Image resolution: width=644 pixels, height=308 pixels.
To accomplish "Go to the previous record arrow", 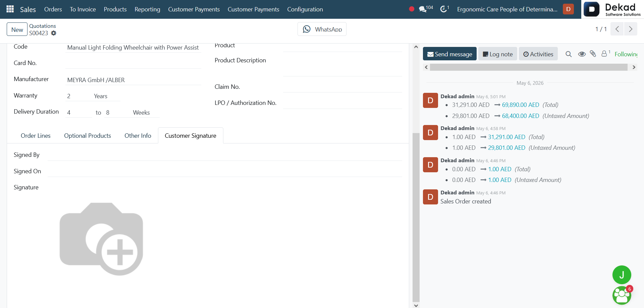I will [x=617, y=29].
